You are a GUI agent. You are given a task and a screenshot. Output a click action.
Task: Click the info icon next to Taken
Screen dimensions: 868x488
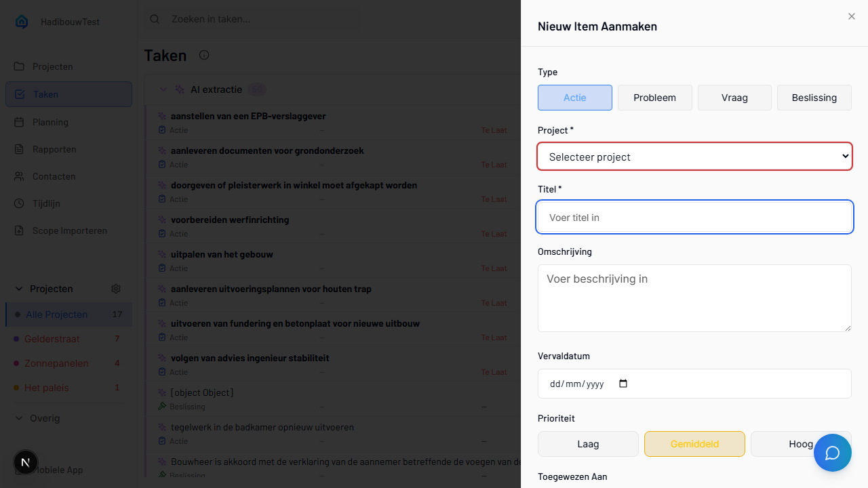tap(203, 55)
